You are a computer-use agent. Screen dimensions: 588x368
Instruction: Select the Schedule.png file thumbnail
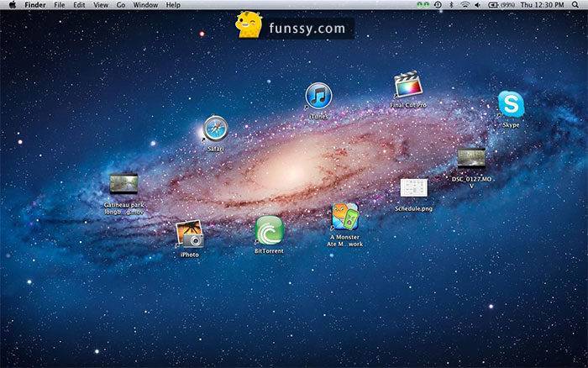click(413, 188)
